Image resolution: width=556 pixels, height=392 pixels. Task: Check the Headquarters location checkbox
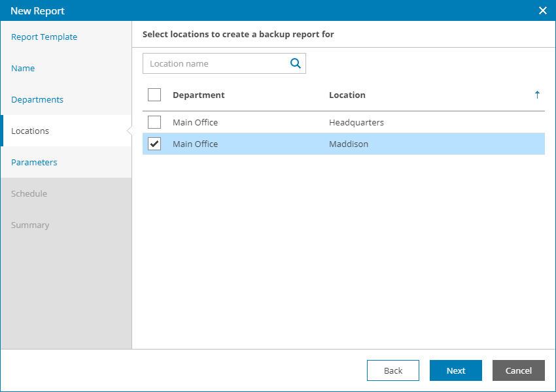154,122
